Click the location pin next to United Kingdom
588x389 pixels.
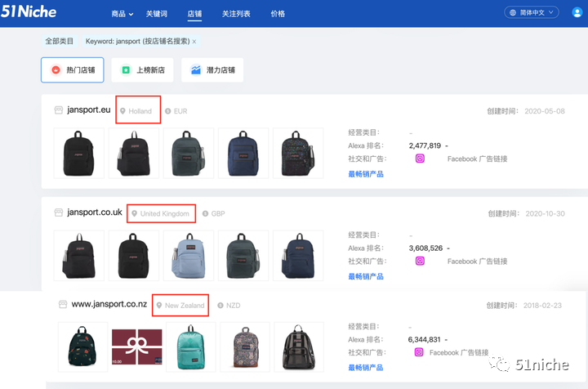[134, 213]
